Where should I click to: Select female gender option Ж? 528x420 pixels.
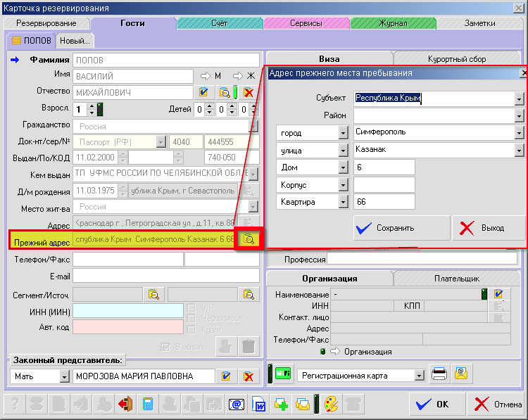point(243,76)
